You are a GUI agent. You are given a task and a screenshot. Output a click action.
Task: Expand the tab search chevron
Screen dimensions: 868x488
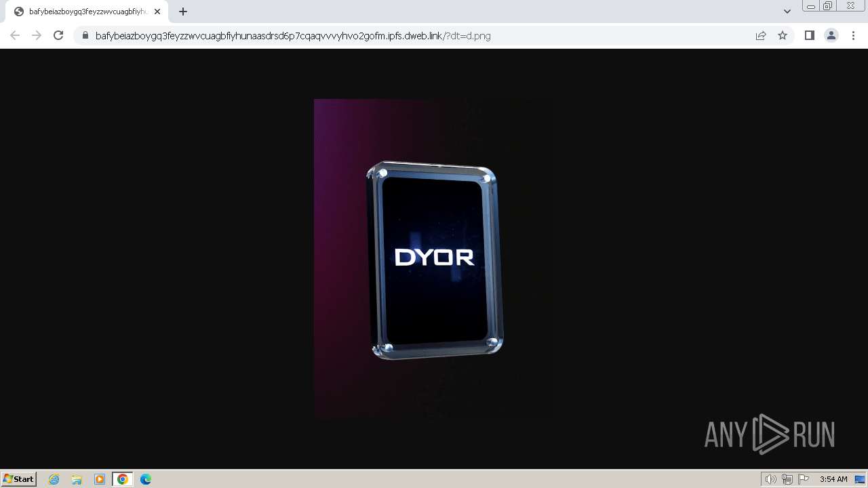(787, 12)
